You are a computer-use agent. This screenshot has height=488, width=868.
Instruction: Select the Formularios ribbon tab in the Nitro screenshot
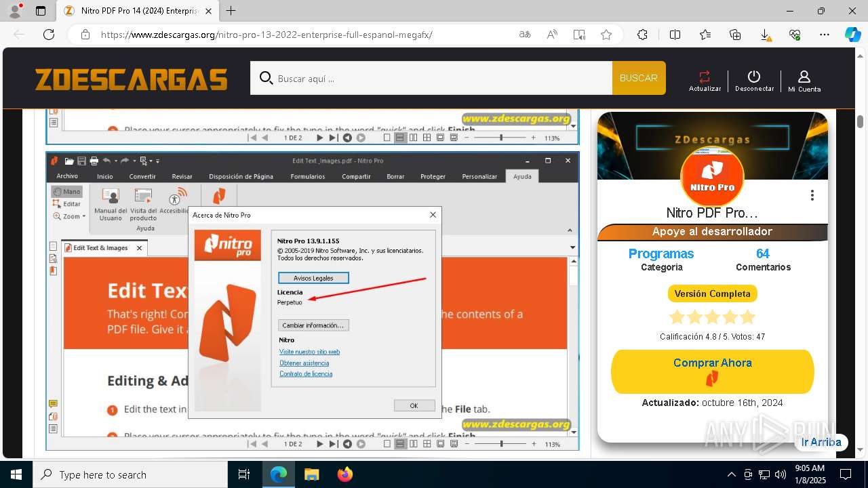(308, 176)
